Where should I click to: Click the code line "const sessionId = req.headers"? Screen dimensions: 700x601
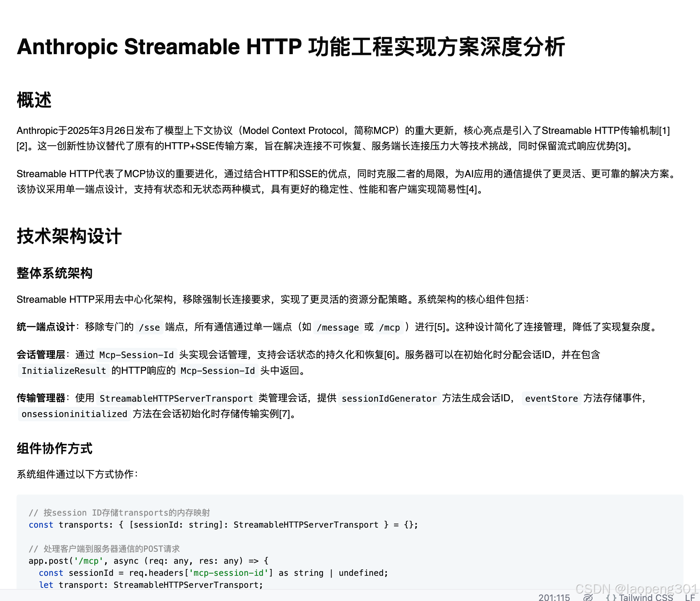point(213,573)
